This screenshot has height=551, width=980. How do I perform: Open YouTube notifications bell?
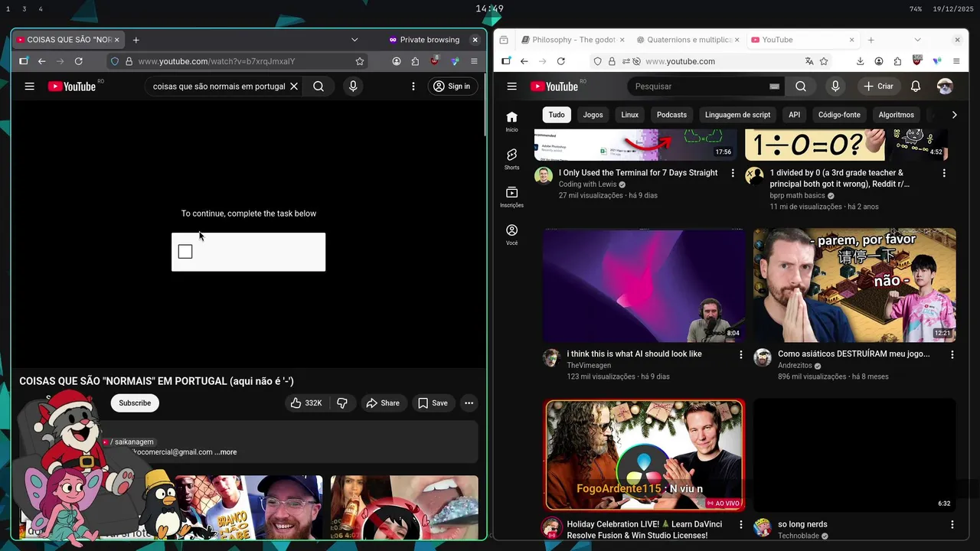916,86
